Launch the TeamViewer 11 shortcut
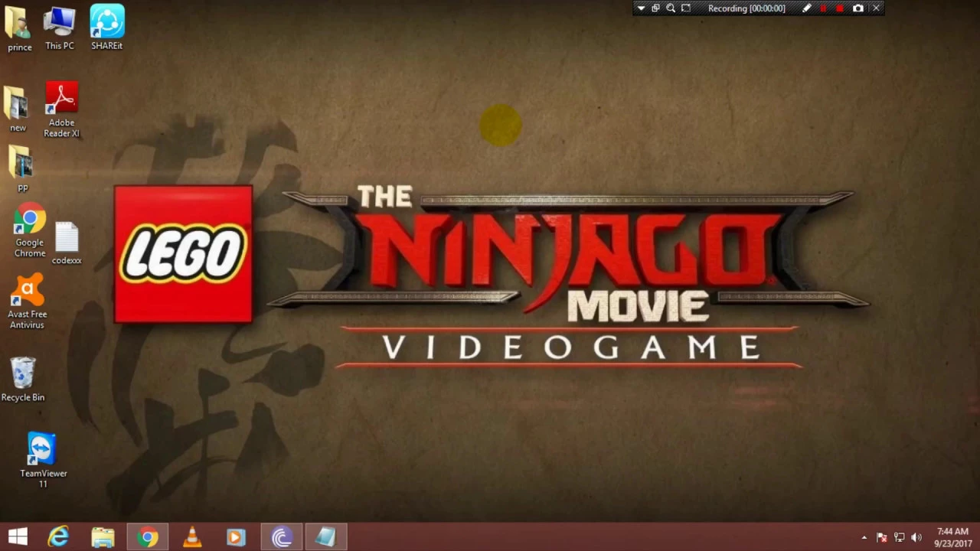 pyautogui.click(x=43, y=460)
